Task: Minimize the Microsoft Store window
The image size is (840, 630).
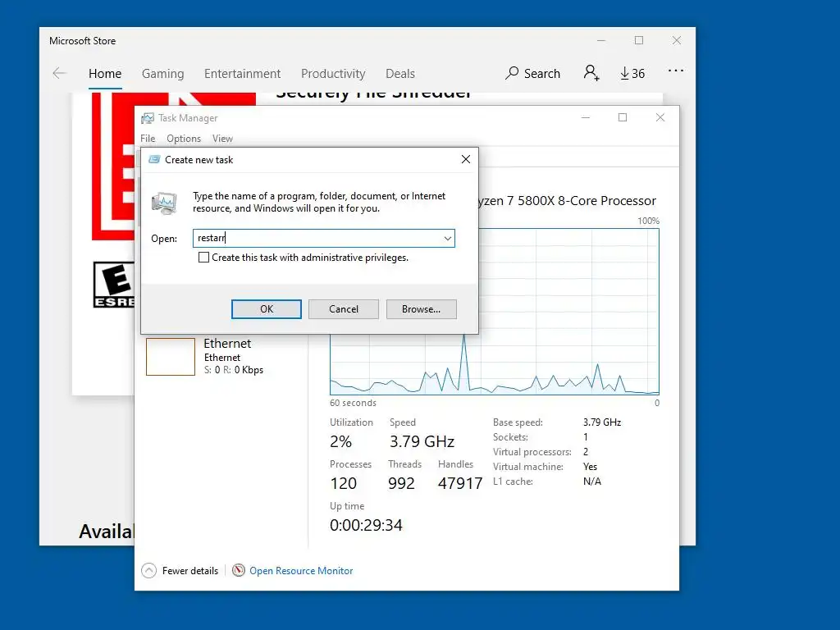Action: coord(601,41)
